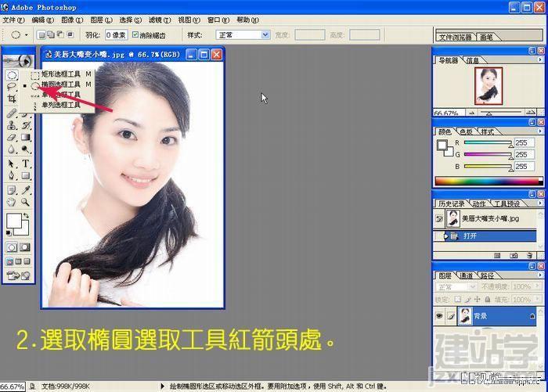
Task: Toggle the anti-alias (消除锯齿) checkbox
Action: coord(135,35)
